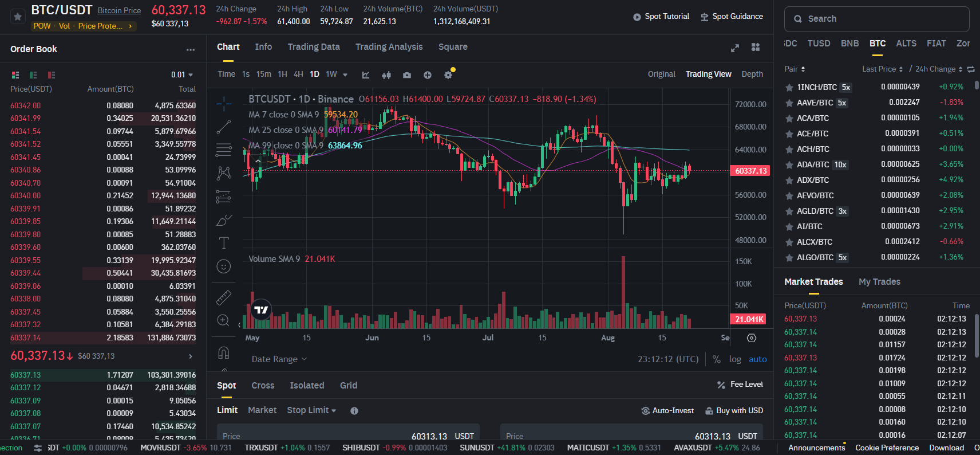This screenshot has width=980, height=455.
Task: Sort pairs by 24h Change
Action: click(939, 69)
